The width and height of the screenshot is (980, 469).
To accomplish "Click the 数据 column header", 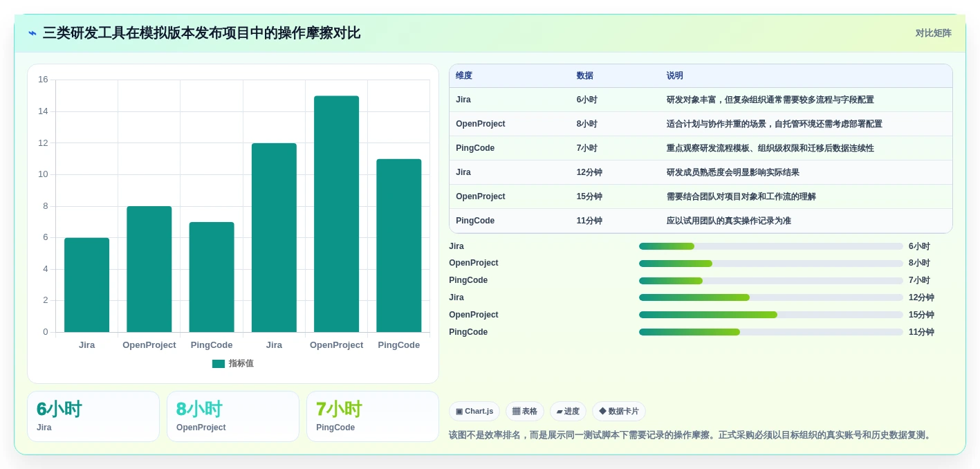I will click(x=584, y=76).
